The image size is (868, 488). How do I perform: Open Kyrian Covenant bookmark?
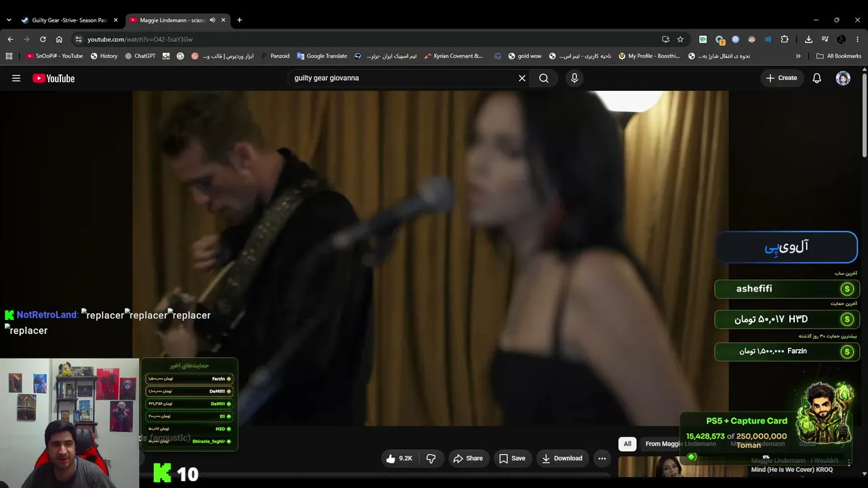click(x=453, y=56)
